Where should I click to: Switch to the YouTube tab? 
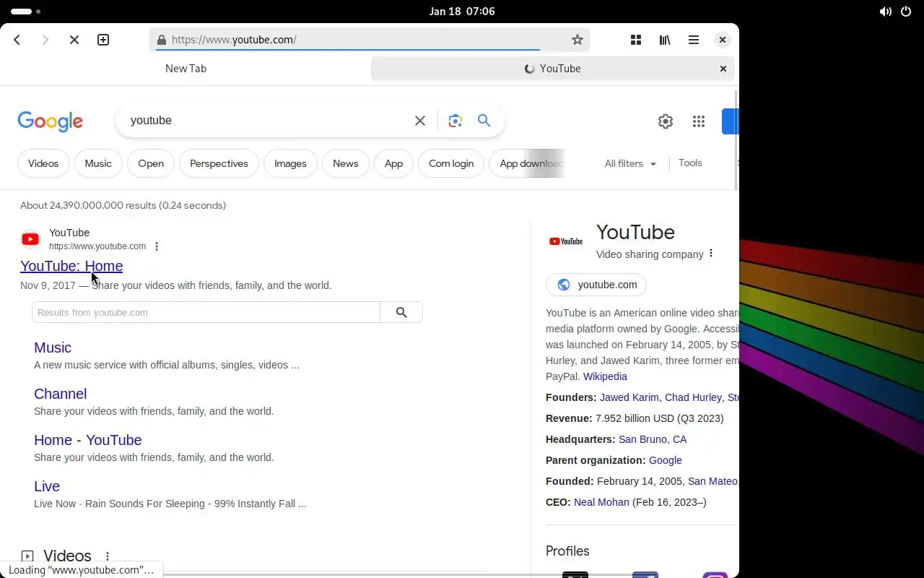coord(552,69)
